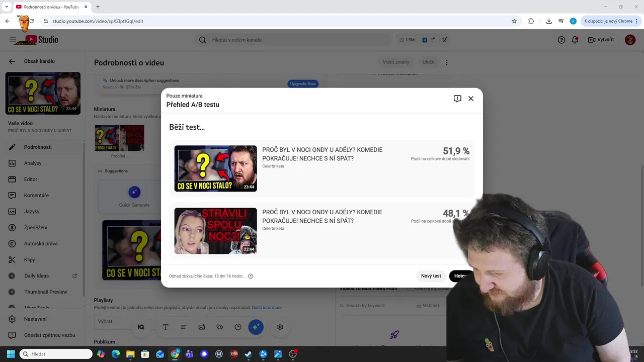This screenshot has height=362, width=644.
Task: Click the Uložit save button
Action: (429, 62)
